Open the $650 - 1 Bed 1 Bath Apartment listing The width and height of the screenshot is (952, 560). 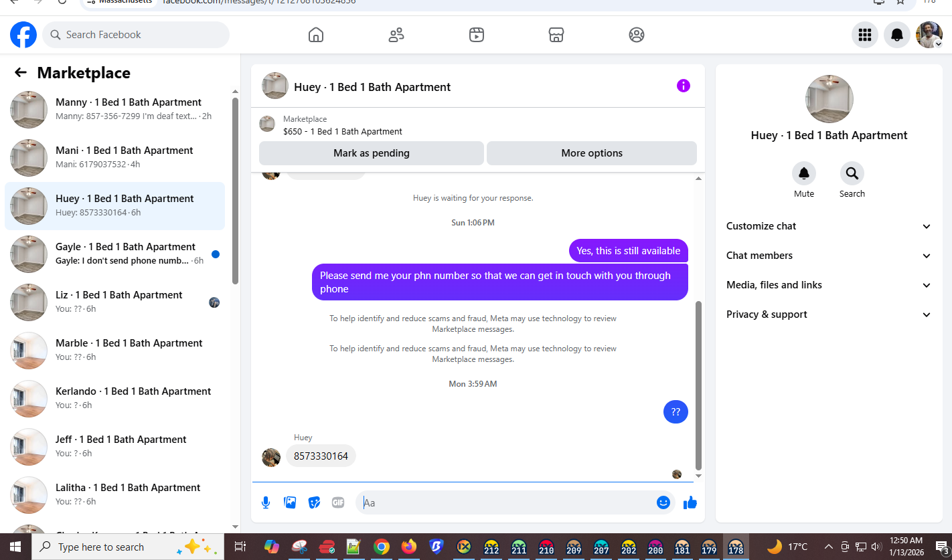point(343,132)
